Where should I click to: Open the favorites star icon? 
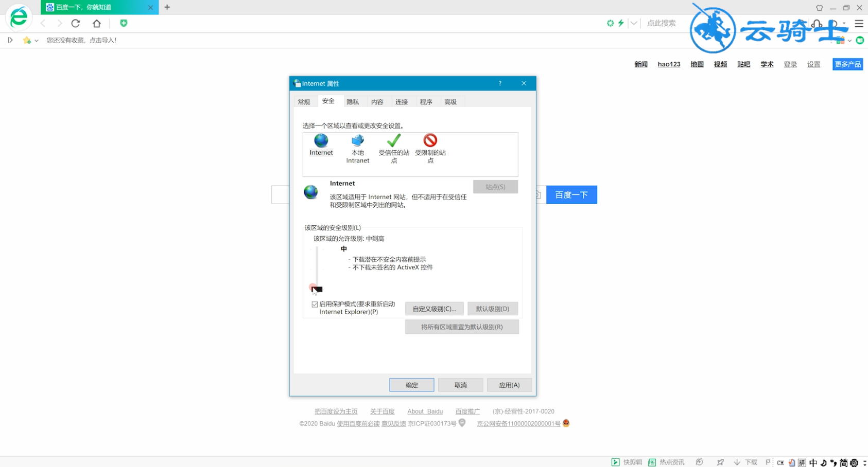pyautogui.click(x=27, y=40)
